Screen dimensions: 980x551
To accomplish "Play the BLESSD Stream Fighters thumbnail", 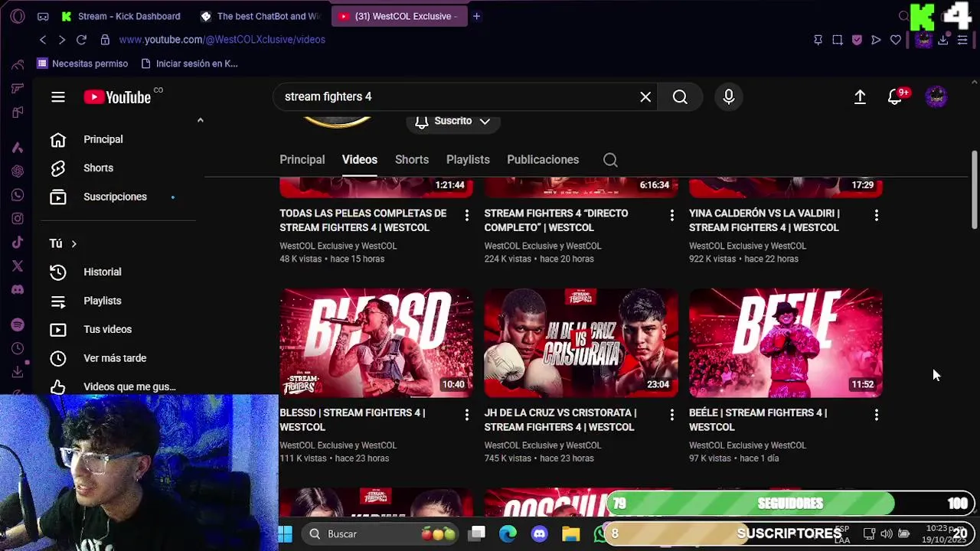I will [376, 343].
